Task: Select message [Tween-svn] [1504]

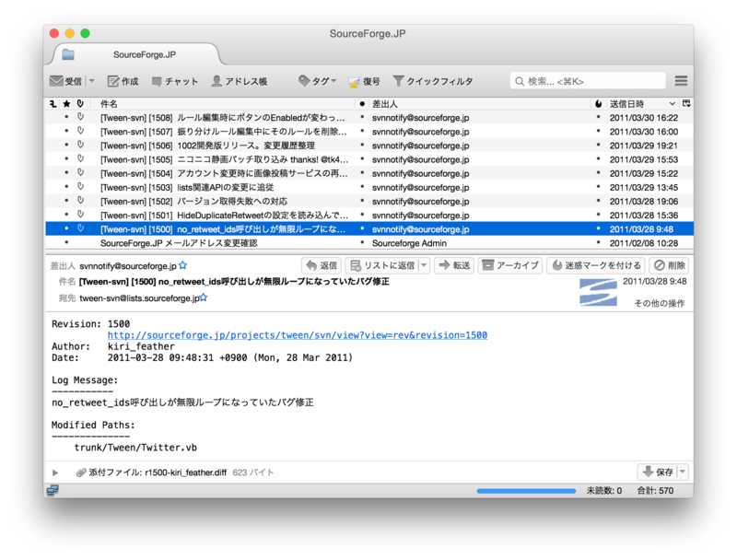Action: point(368,173)
